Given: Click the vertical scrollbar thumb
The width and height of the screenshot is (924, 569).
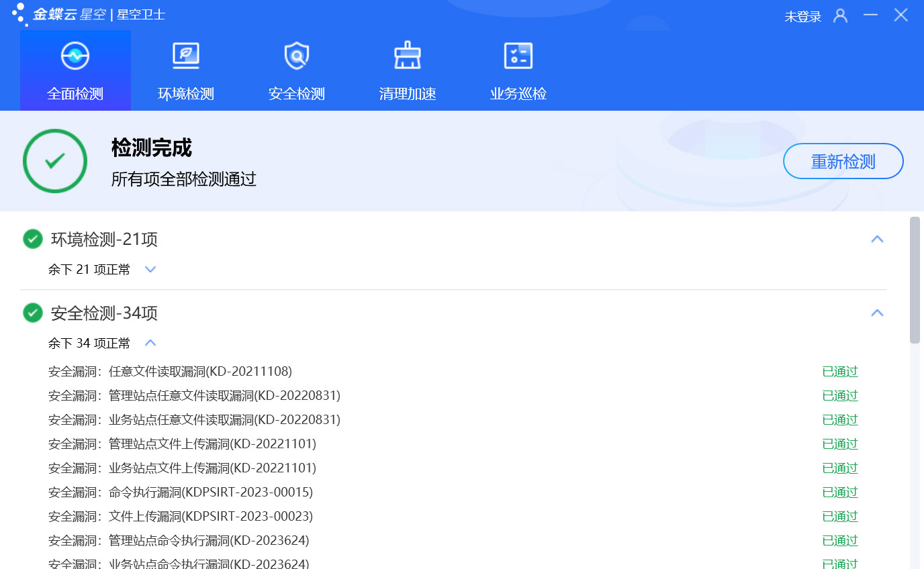Looking at the screenshot, I should point(915,280).
